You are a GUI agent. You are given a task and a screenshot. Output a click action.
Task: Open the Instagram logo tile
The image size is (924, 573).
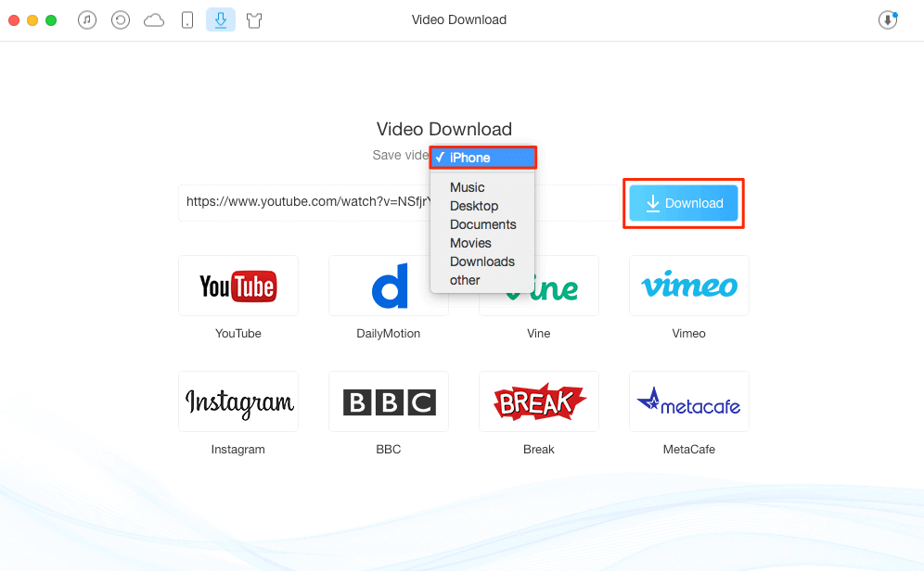238,401
